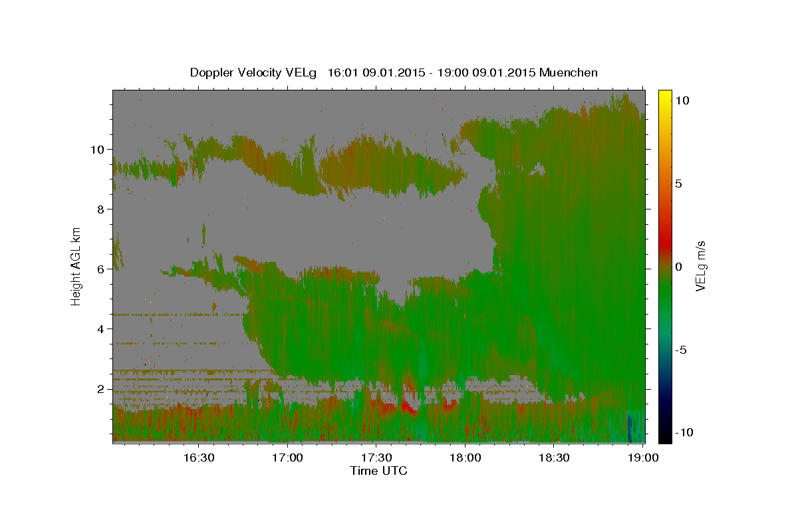Screen dimensions: 798x532
Task: Click the time tick label '18:30'
Action: pos(554,458)
